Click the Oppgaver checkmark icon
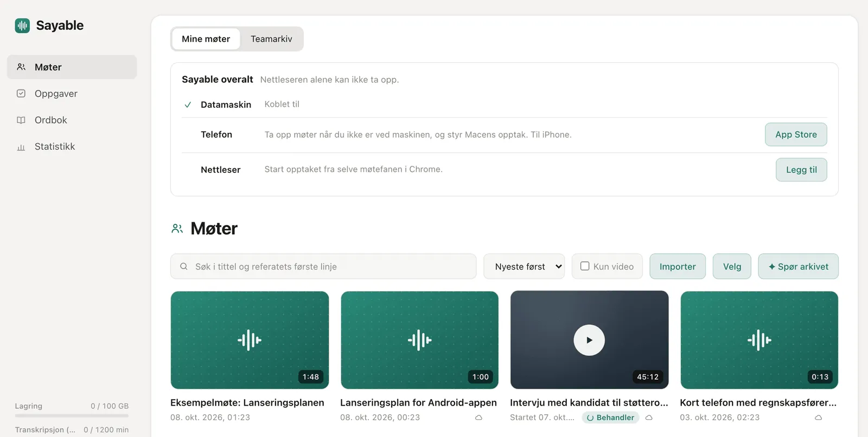This screenshot has height=437, width=868. 21,94
